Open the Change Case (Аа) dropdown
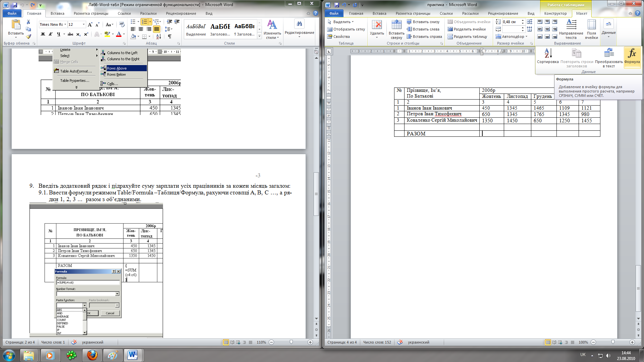The image size is (644, 362). (x=109, y=24)
